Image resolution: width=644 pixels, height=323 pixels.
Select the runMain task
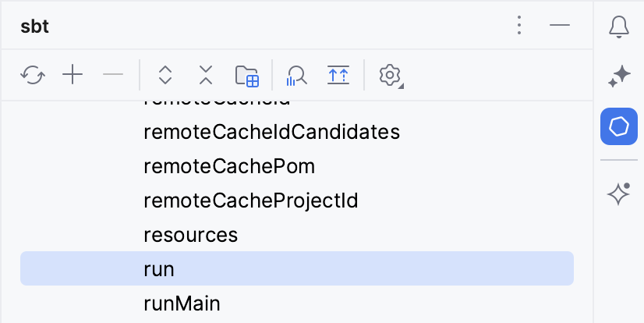[x=182, y=303]
